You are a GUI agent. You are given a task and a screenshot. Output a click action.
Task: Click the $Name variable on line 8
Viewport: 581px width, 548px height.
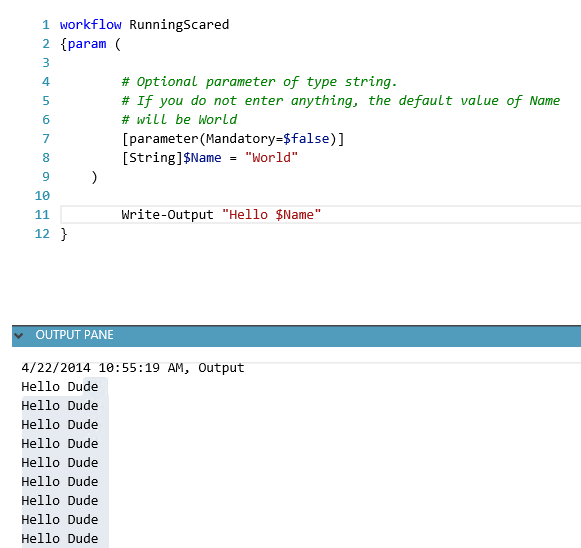pyautogui.click(x=202, y=158)
